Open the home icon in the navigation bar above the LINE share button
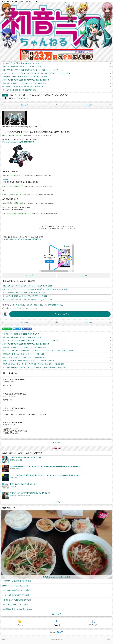113x644 pixels. (x=56, y=322)
